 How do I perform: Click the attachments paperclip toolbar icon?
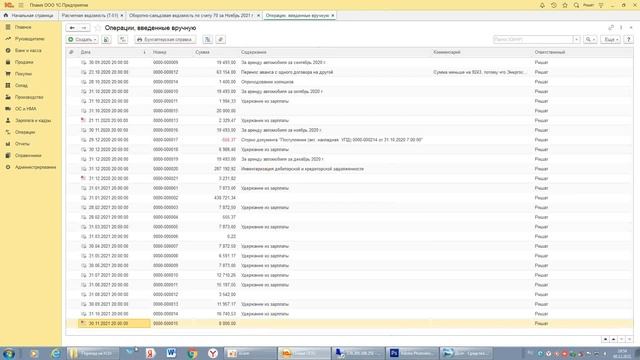tap(220, 40)
